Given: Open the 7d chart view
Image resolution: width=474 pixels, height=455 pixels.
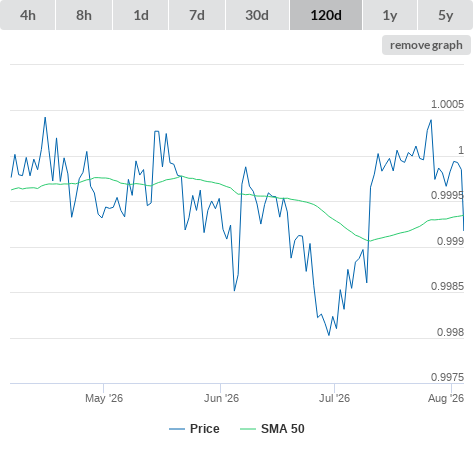Looking at the screenshot, I should click(x=197, y=15).
